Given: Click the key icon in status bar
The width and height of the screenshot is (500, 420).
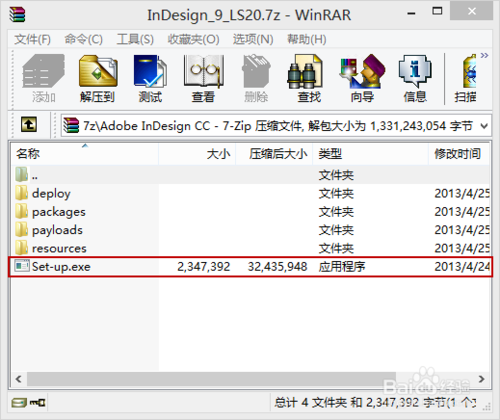Looking at the screenshot, I should coord(38,403).
